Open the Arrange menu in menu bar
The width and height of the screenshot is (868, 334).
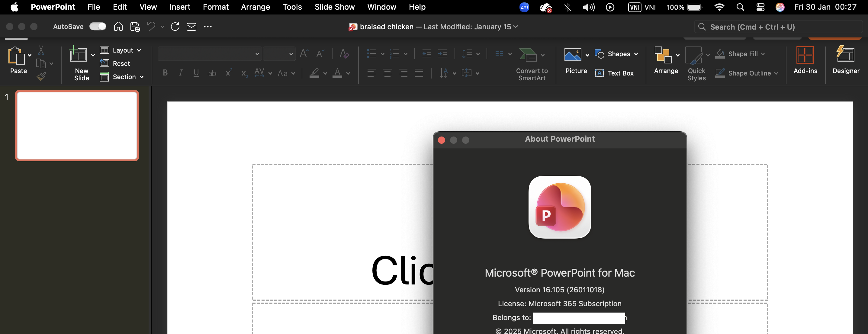[x=255, y=7]
